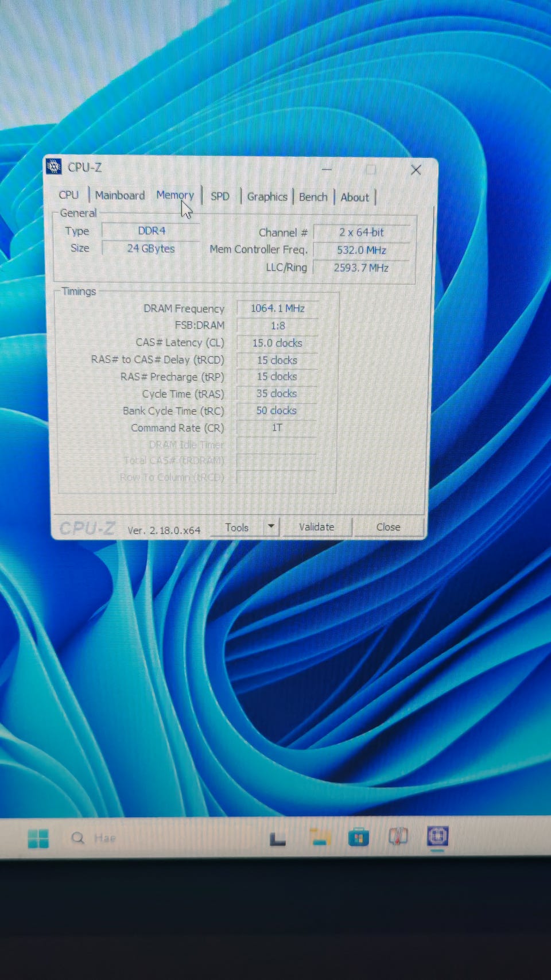Select the Memory tab
This screenshot has width=551, height=980.
point(175,195)
